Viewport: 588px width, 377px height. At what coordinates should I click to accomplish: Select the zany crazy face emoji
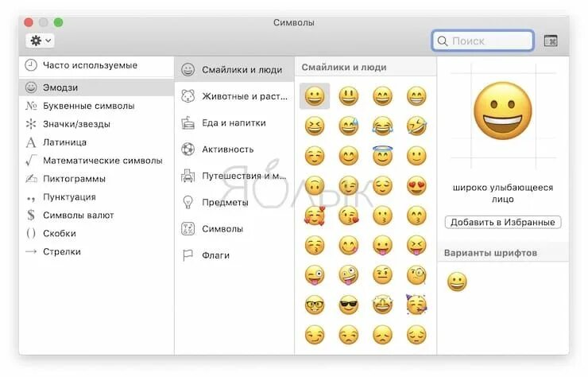348,275
